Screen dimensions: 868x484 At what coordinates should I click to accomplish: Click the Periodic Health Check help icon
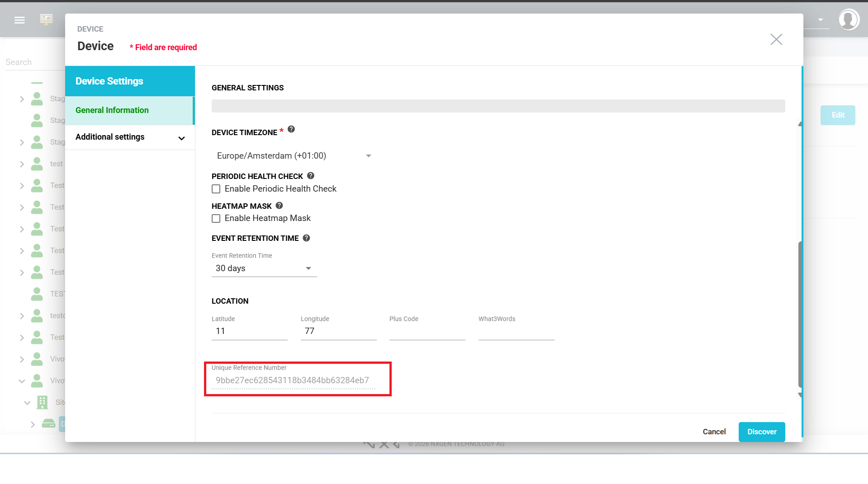coord(311,176)
